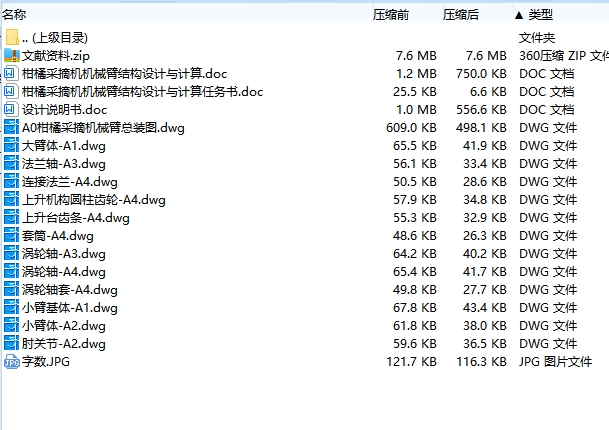Sort by the 压缩后 column header
This screenshot has height=430, width=609.
click(461, 15)
